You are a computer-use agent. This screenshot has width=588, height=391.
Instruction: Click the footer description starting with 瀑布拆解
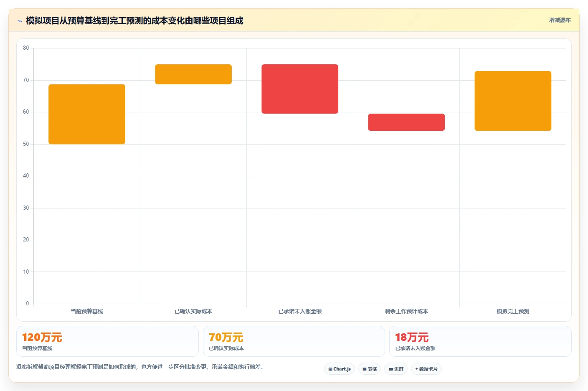pos(140,367)
